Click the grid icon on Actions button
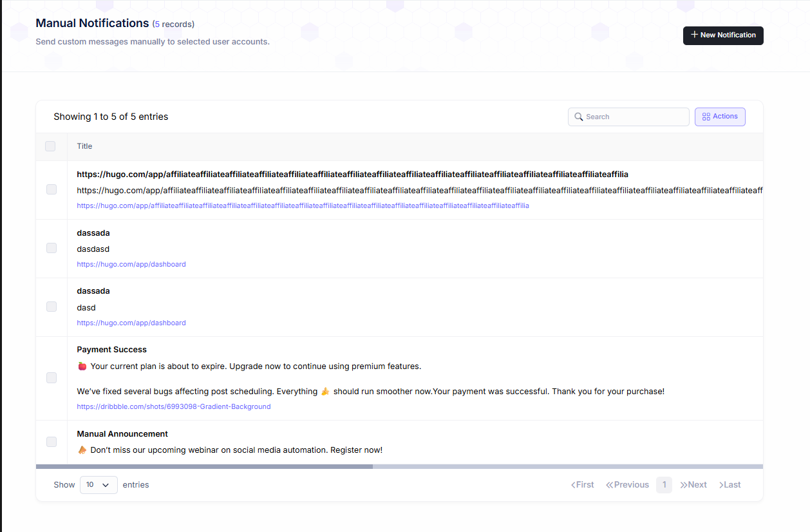 [x=706, y=117]
